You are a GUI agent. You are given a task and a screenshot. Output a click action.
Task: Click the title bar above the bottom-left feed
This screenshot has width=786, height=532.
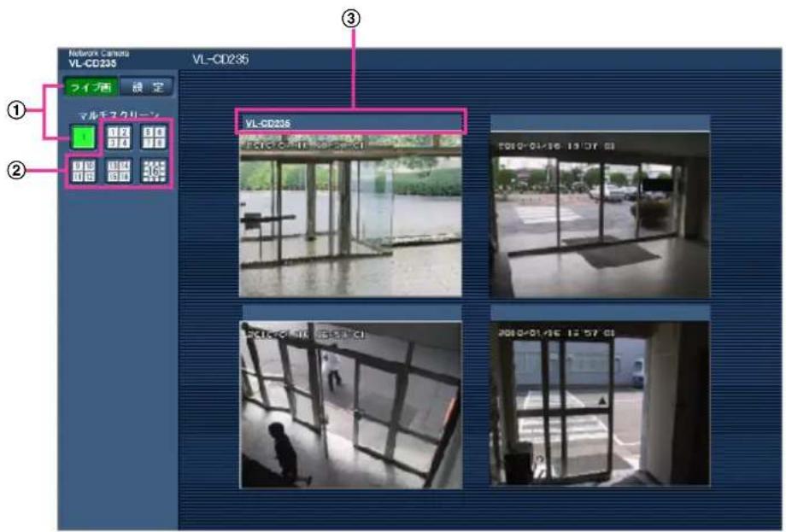(352, 313)
